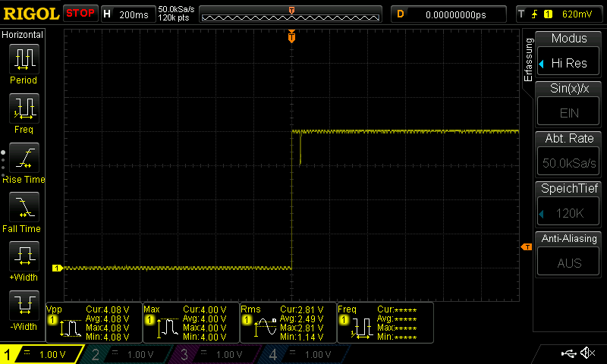The width and height of the screenshot is (607, 364).
Task: Click the STOP run status indicator
Action: tap(80, 14)
